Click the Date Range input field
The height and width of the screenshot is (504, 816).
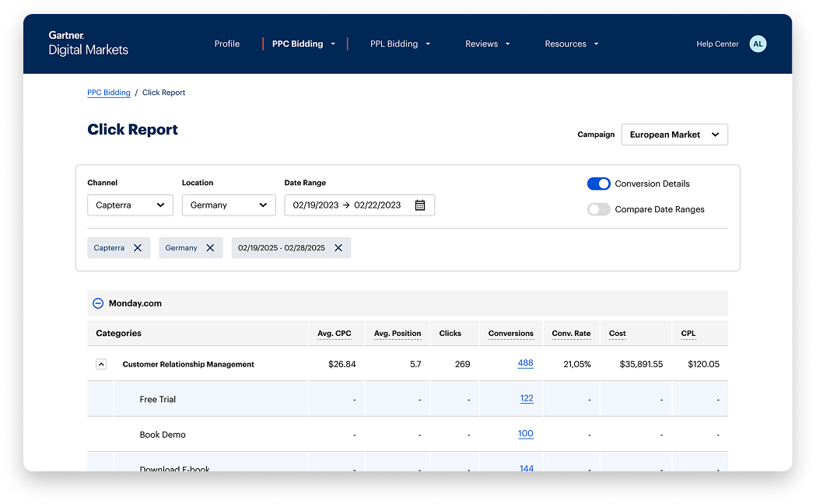[359, 205]
